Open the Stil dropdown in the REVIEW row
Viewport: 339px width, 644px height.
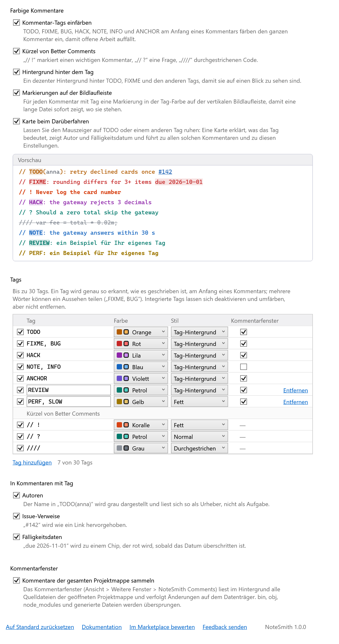(x=199, y=390)
